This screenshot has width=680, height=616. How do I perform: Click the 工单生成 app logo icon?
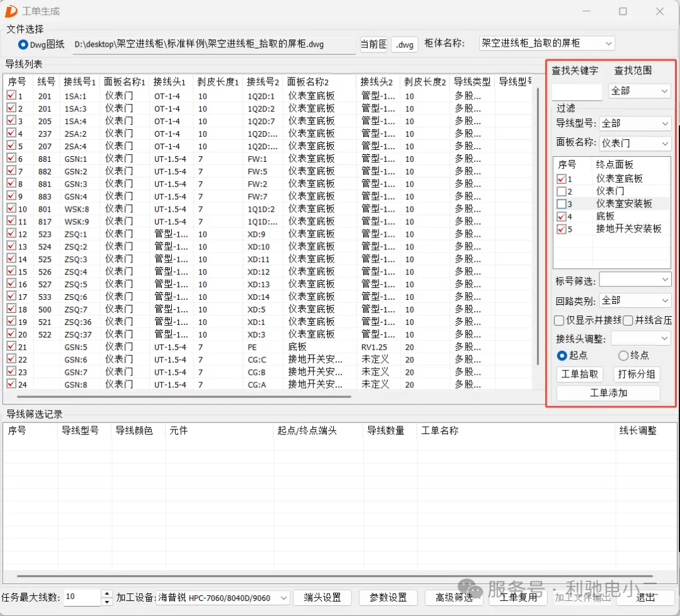(x=11, y=11)
